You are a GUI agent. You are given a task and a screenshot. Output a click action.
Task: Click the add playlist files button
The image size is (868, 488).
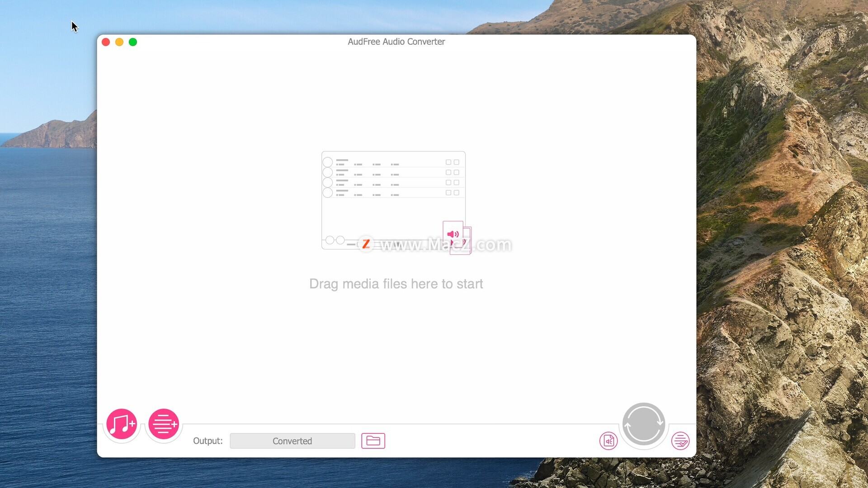click(x=164, y=424)
